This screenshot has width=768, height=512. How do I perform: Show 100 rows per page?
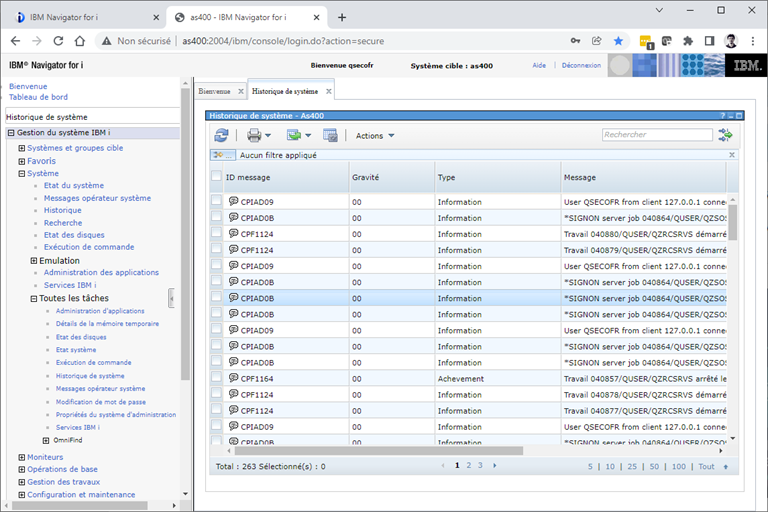[x=679, y=466]
